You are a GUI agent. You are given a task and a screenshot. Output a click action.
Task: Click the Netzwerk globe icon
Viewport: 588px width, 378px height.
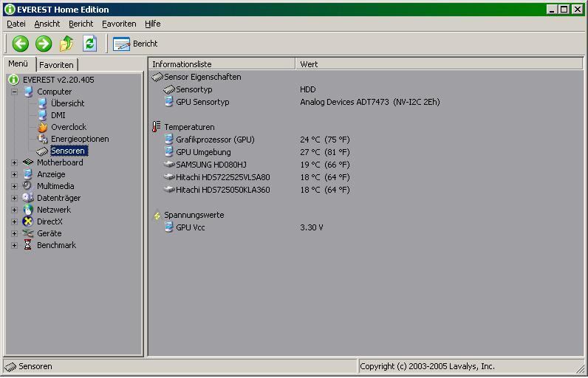click(x=28, y=210)
